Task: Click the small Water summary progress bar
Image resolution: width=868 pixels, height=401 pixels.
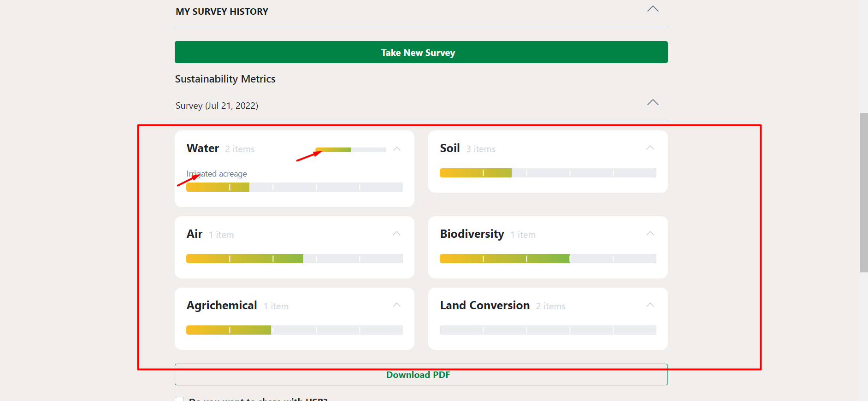Action: click(x=350, y=150)
